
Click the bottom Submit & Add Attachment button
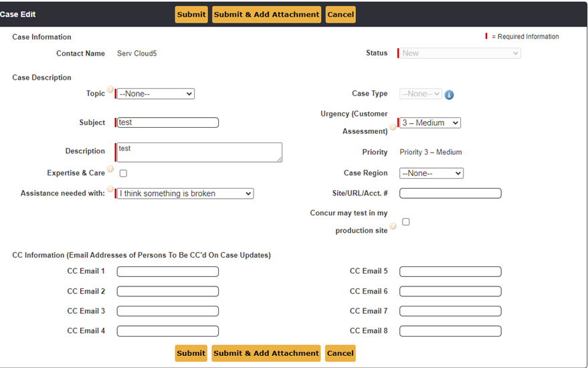point(266,353)
